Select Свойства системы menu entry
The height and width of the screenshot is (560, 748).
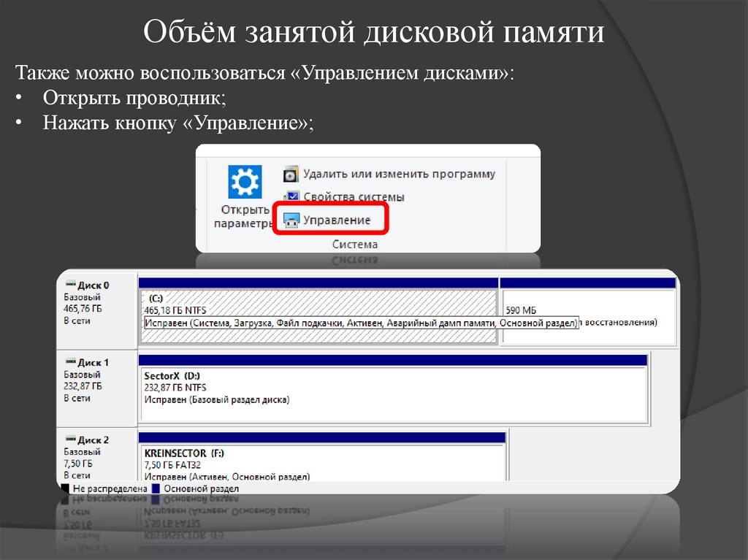click(x=354, y=196)
